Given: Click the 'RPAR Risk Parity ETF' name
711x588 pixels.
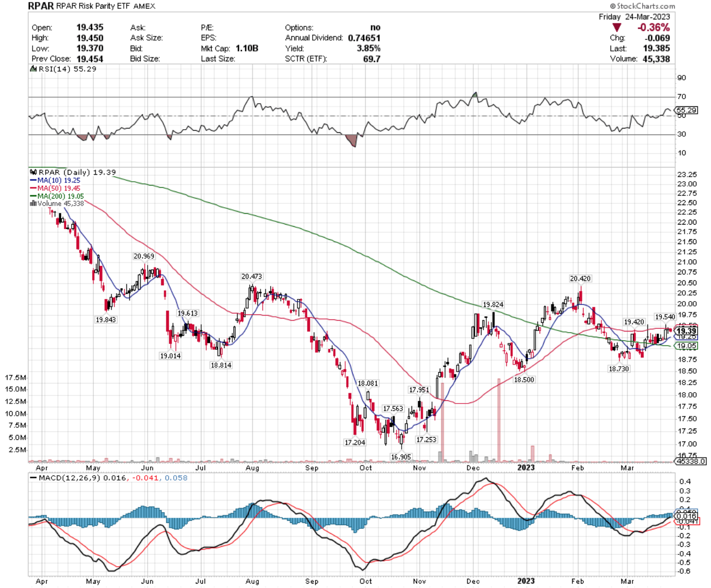Looking at the screenshot, I should pyautogui.click(x=93, y=6).
